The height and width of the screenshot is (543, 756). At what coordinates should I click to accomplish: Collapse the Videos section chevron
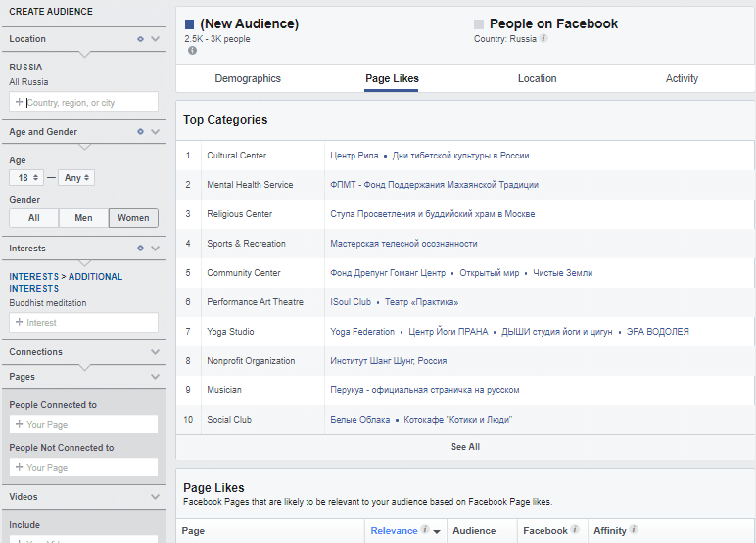pyautogui.click(x=156, y=496)
